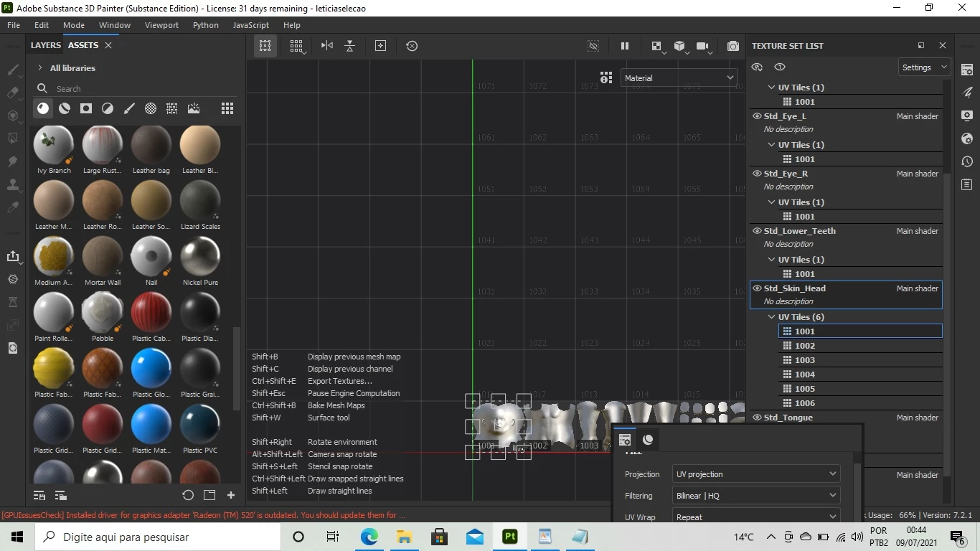The width and height of the screenshot is (980, 551).
Task: Collapse UV Tiles (1) under Std_Lower_Teeth
Action: point(771,260)
